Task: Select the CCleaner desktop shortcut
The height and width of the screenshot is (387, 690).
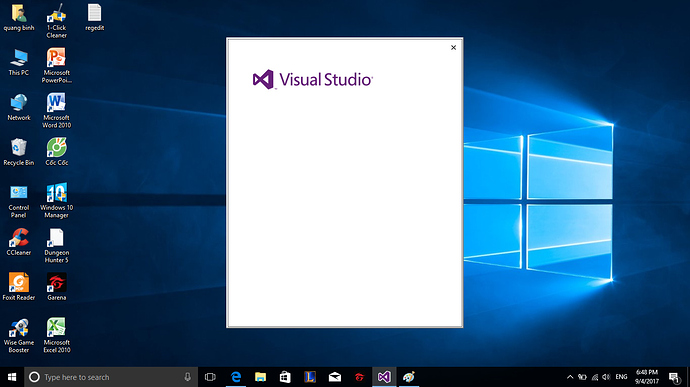Action: click(x=18, y=242)
